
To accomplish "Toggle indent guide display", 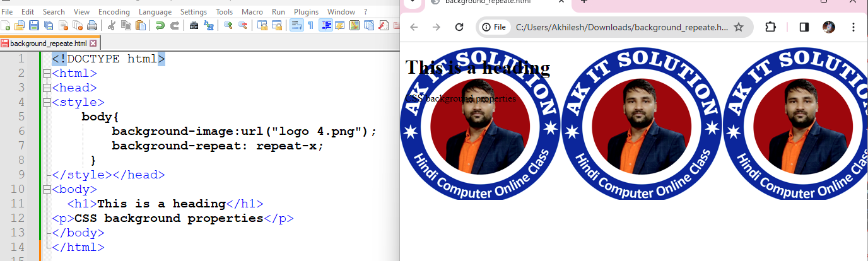I will 325,25.
